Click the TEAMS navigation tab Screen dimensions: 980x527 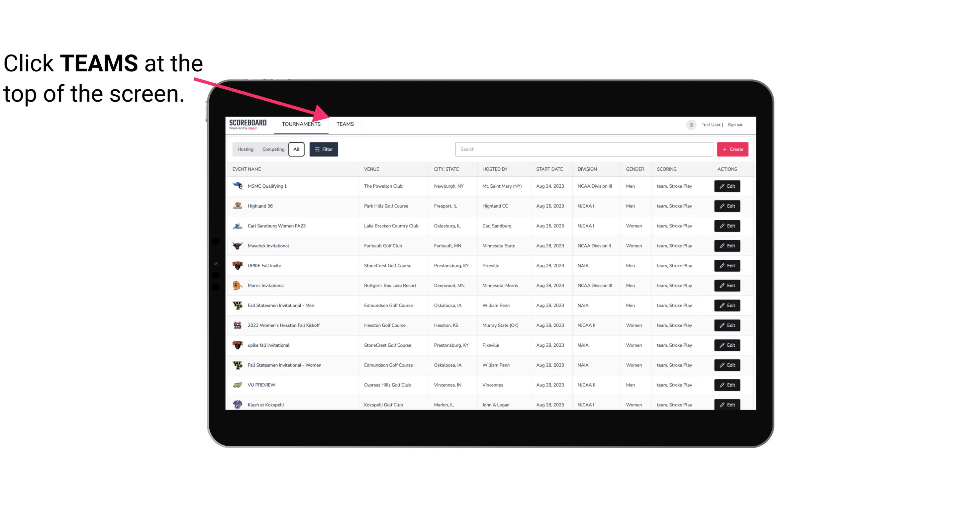344,124
